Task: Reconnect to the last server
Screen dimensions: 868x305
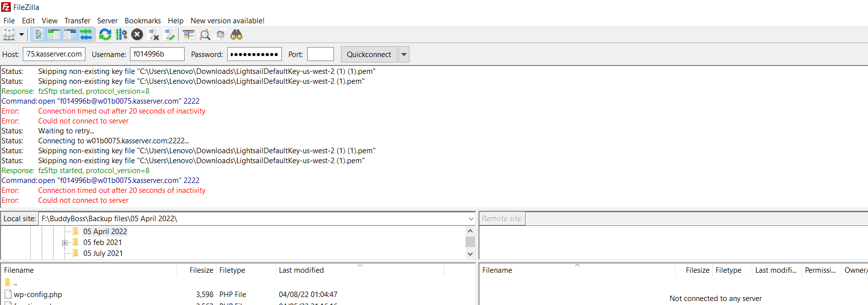Action: click(x=169, y=35)
